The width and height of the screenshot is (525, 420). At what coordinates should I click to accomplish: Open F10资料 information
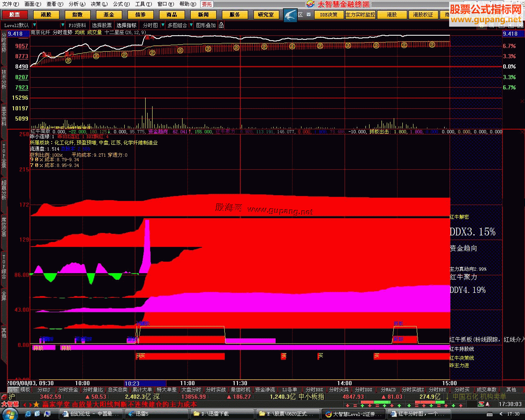(77, 25)
